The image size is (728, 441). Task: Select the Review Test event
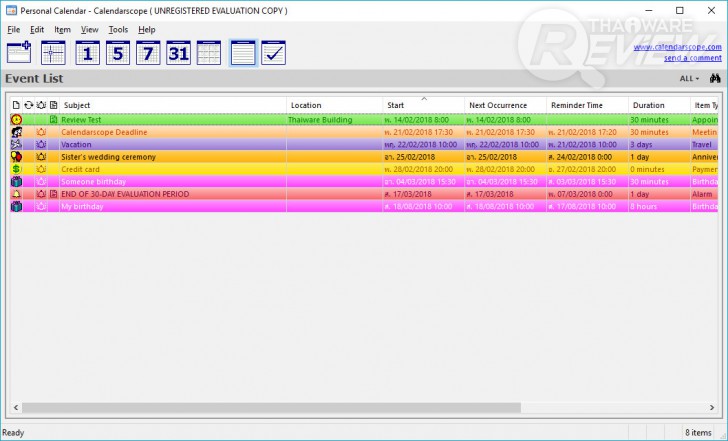tap(364, 120)
